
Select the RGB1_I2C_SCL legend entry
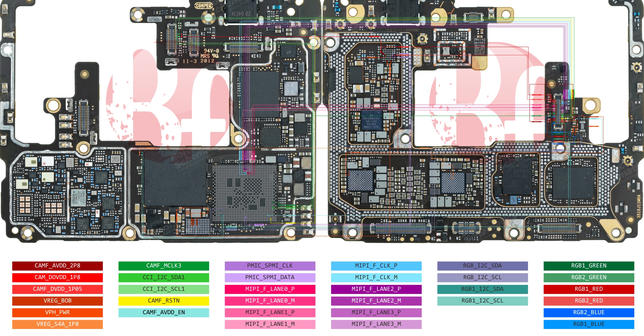coord(483,301)
